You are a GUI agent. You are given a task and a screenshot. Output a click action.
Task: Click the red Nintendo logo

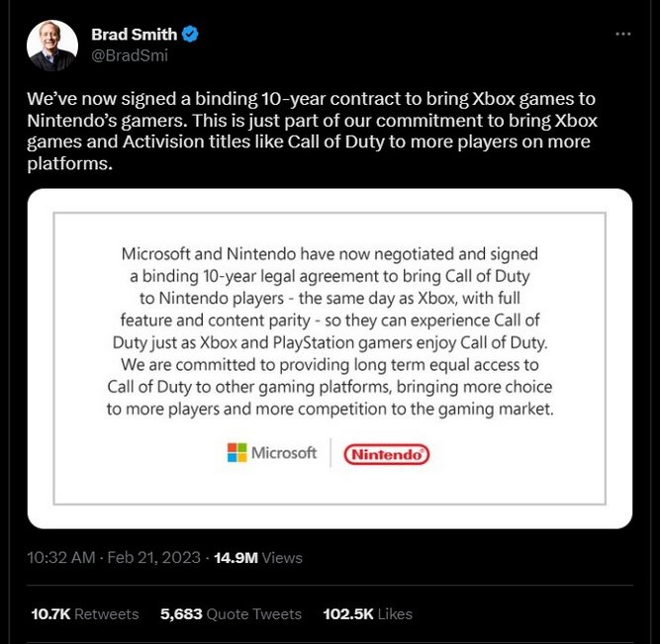386,454
